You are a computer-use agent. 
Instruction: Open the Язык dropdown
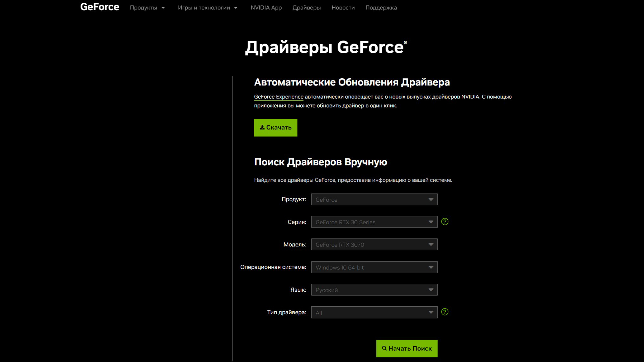click(374, 290)
